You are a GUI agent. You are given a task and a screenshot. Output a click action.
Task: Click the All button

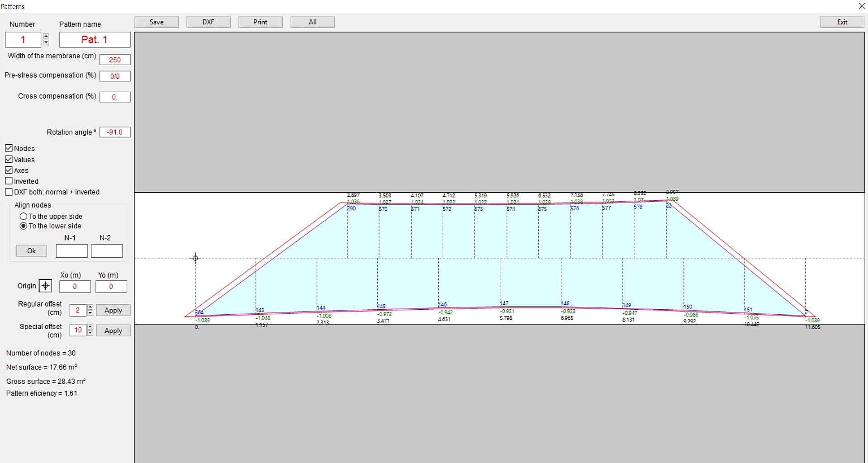point(312,22)
